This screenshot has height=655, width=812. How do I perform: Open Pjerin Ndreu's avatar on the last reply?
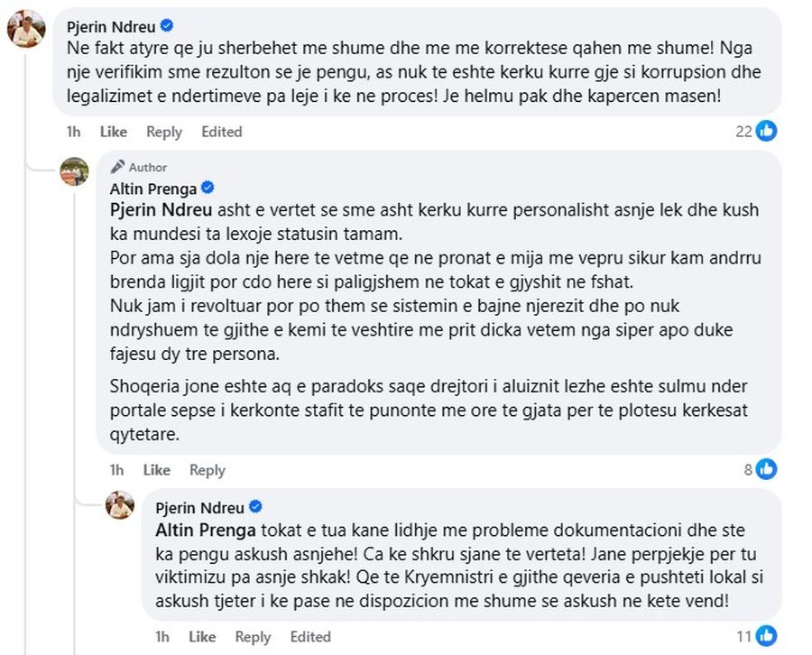click(x=120, y=505)
